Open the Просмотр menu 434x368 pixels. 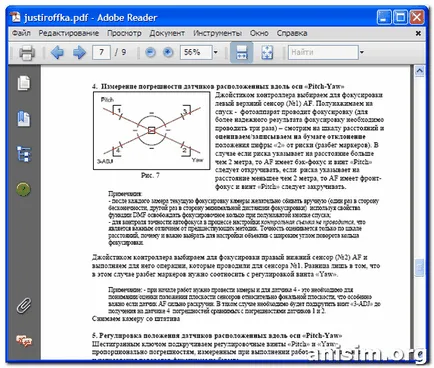coord(124,33)
